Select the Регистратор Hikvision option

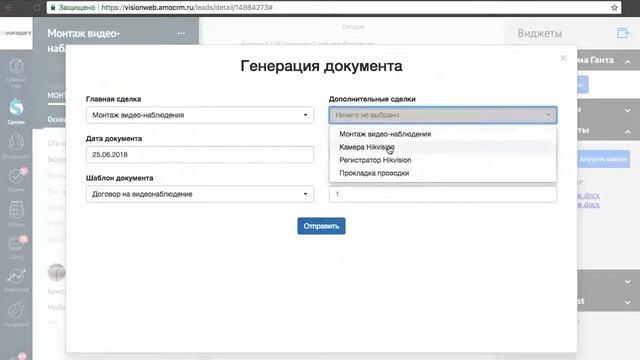(443, 160)
